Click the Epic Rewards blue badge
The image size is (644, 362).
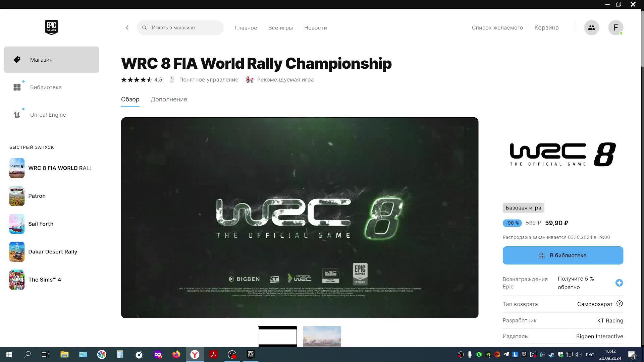pos(619,283)
